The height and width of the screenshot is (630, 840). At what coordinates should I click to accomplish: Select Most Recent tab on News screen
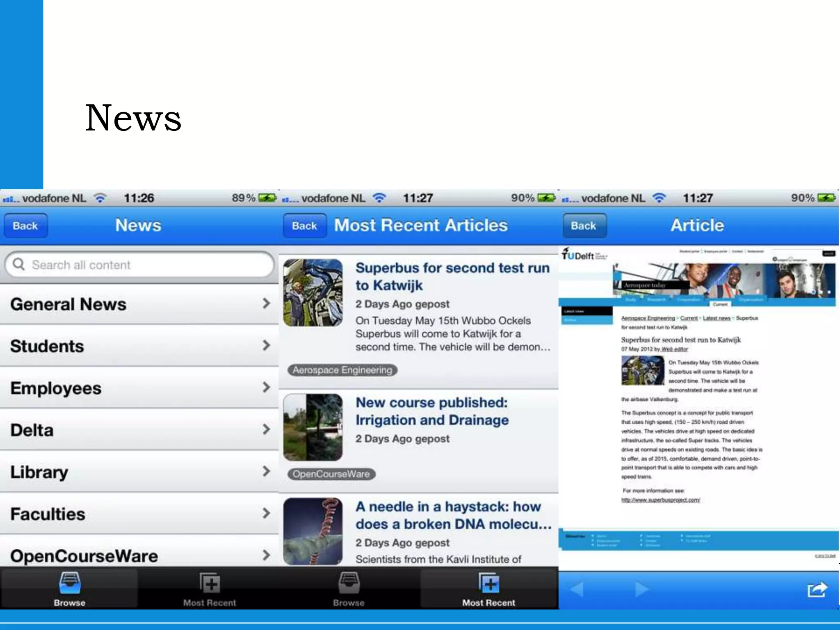point(210,589)
